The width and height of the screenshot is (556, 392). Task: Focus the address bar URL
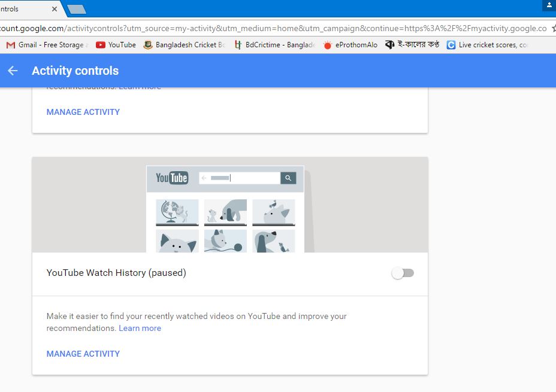pos(273,28)
